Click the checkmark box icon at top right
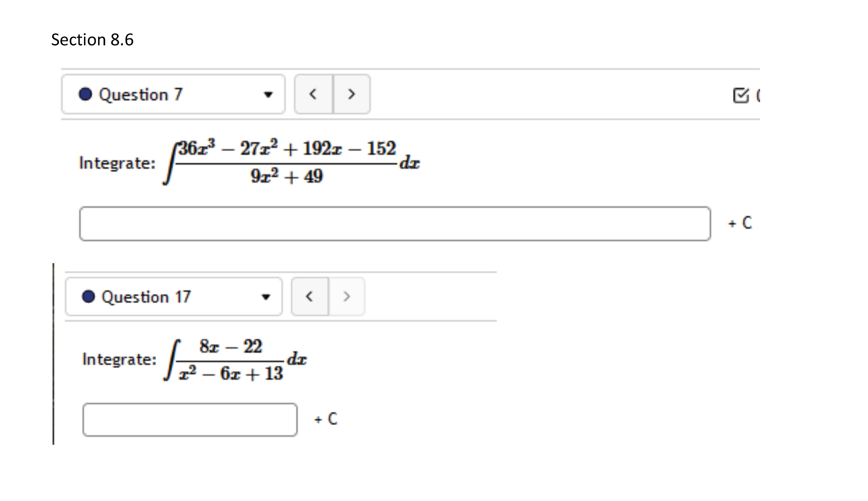 point(741,95)
